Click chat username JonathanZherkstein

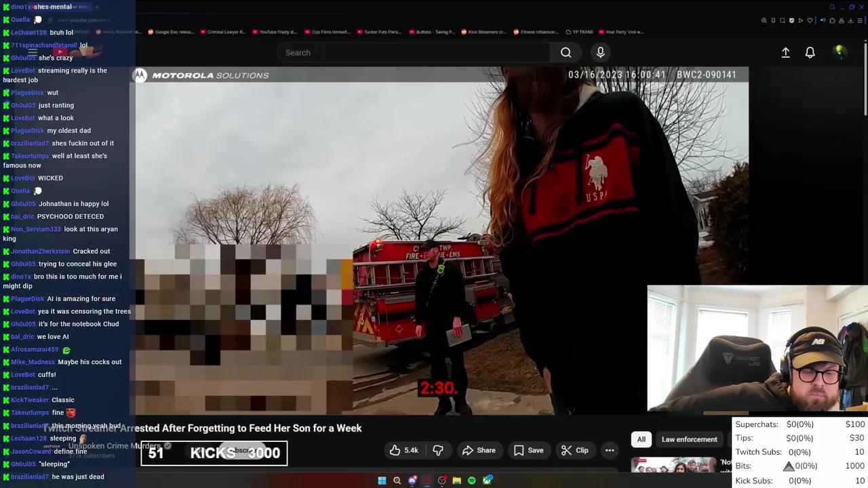[40, 251]
